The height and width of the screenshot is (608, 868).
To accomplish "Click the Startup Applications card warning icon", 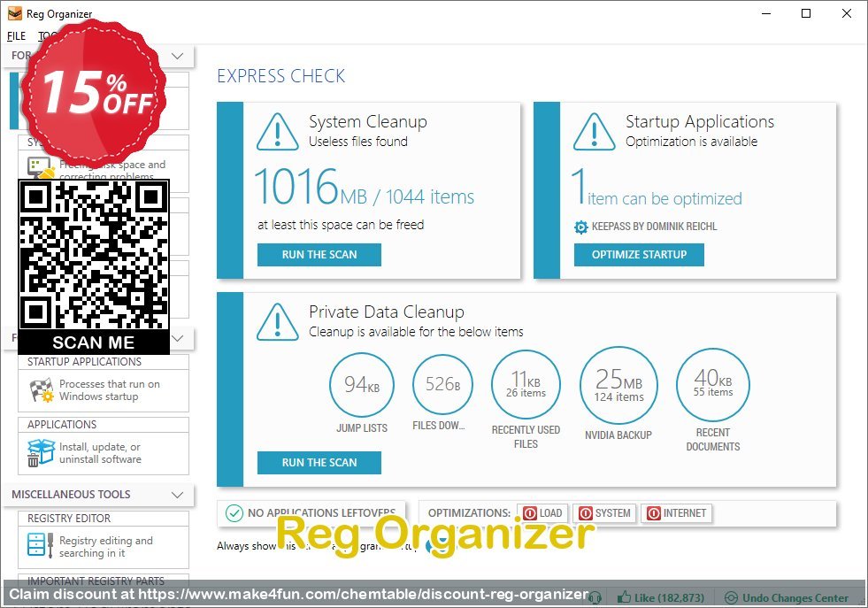I will pyautogui.click(x=594, y=132).
